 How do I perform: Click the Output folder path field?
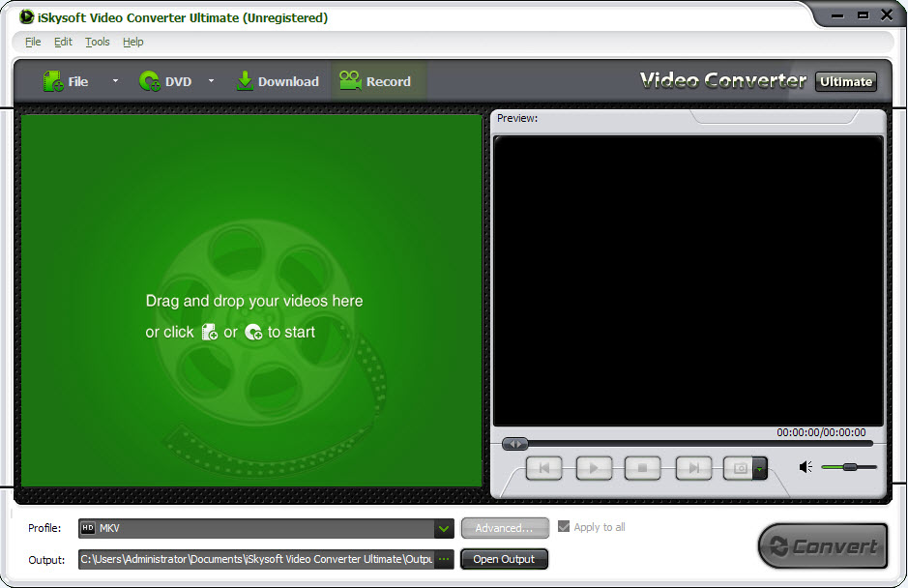click(x=256, y=560)
